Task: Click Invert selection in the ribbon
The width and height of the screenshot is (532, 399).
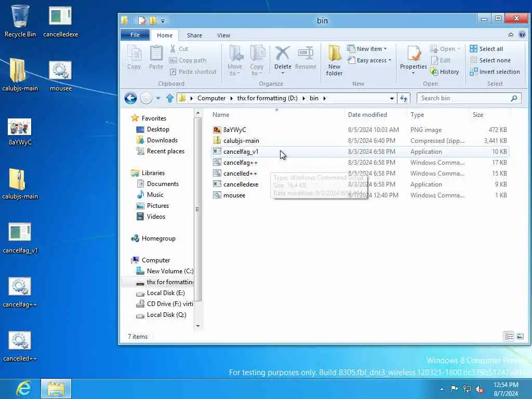Action: 495,72
